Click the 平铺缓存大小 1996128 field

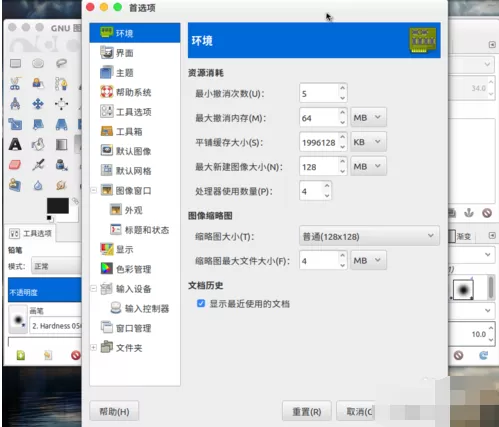(319, 142)
